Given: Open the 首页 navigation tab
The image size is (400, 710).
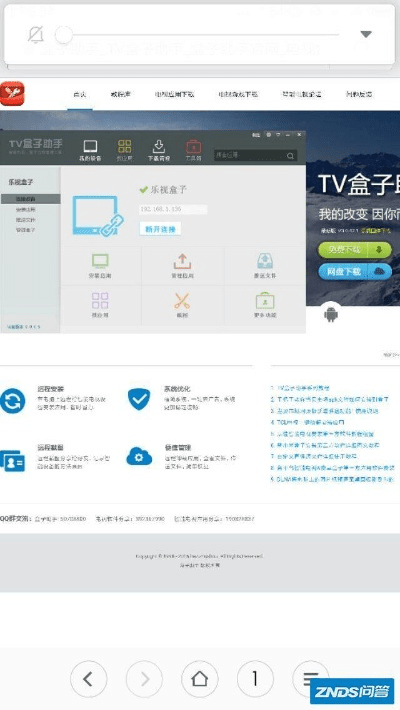Looking at the screenshot, I should point(80,94).
